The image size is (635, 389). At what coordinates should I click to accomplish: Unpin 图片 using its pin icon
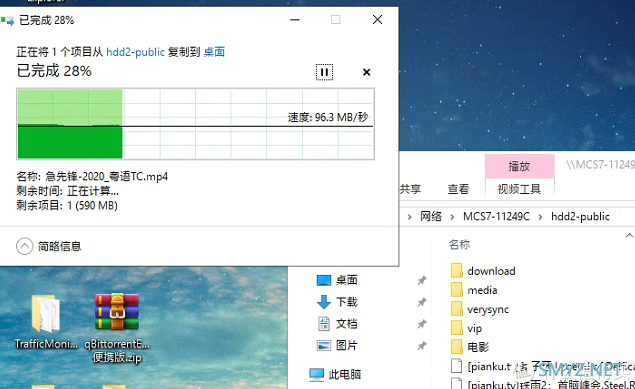pos(422,346)
